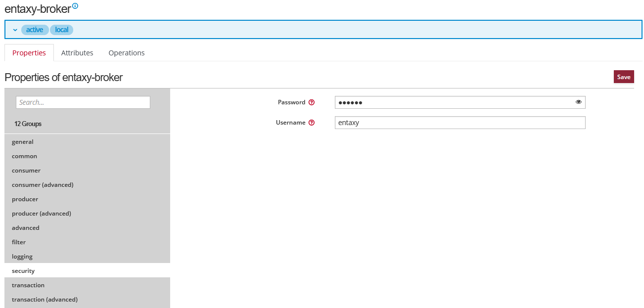Viewport: 644px width, 308px height.
Task: Click the local status badge
Action: click(x=61, y=30)
